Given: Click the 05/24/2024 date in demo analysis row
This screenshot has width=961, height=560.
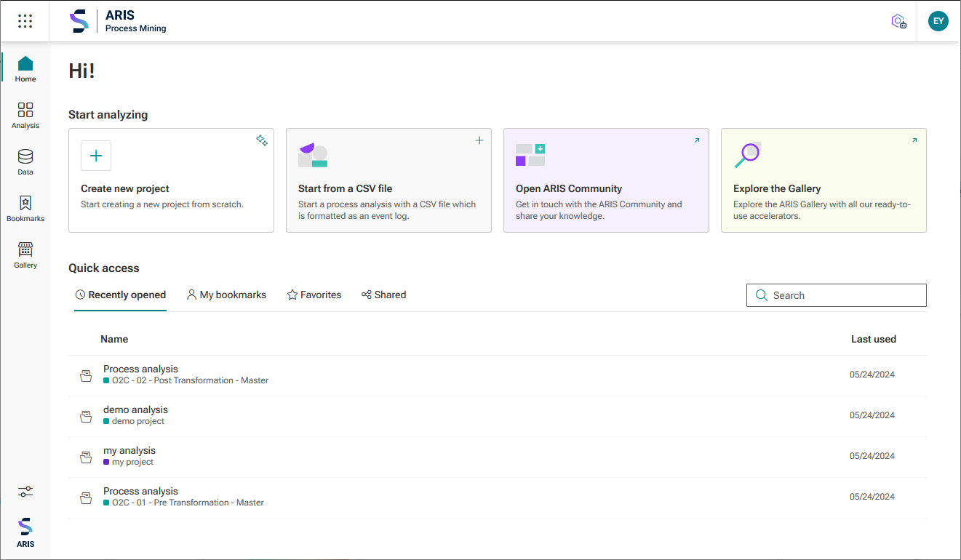Looking at the screenshot, I should [x=872, y=415].
